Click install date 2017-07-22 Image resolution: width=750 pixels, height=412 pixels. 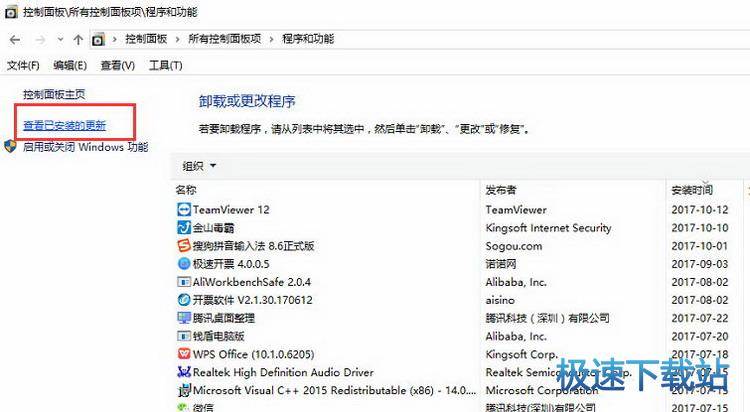pos(700,318)
